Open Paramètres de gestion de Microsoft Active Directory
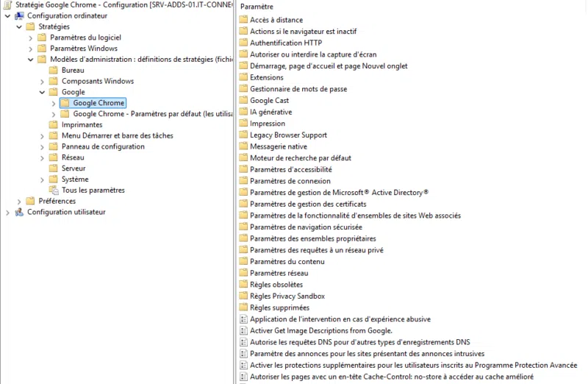This screenshot has height=384, width=588. (339, 193)
